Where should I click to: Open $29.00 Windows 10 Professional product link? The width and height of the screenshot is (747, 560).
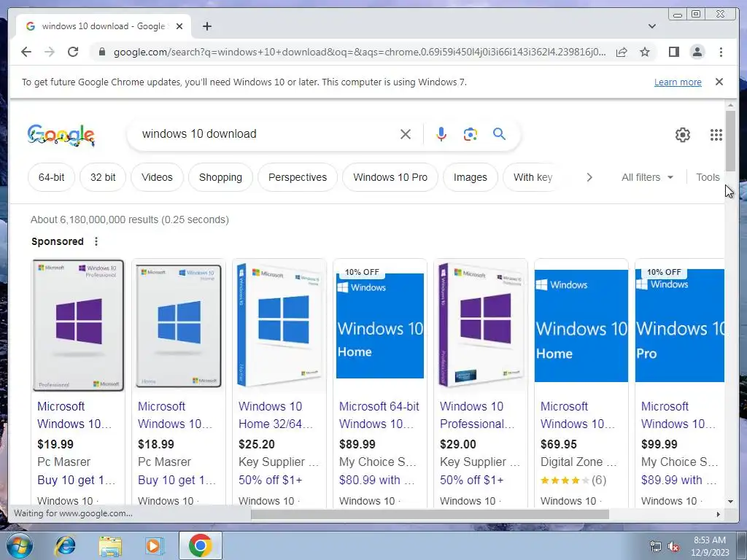tap(477, 415)
